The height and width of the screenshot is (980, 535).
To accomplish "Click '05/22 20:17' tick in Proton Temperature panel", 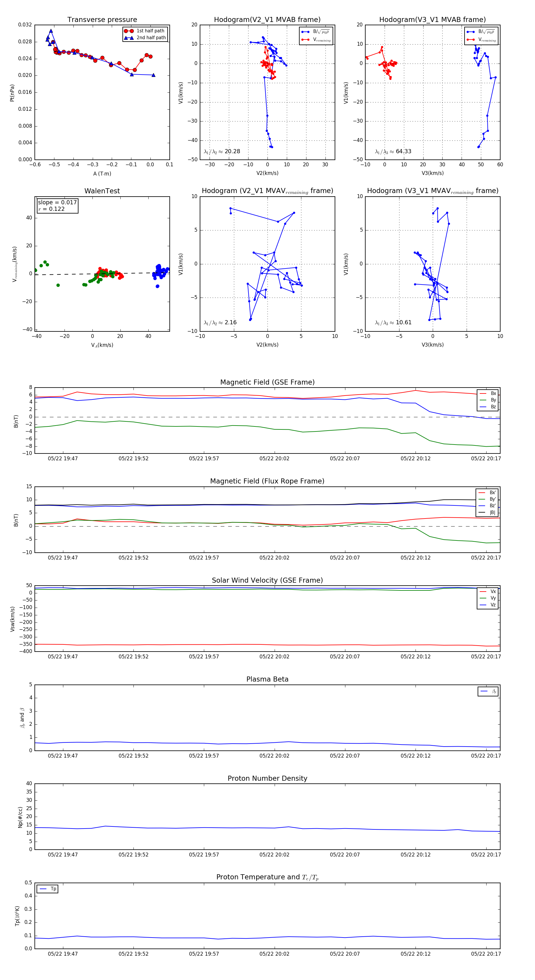I will 486,954.
